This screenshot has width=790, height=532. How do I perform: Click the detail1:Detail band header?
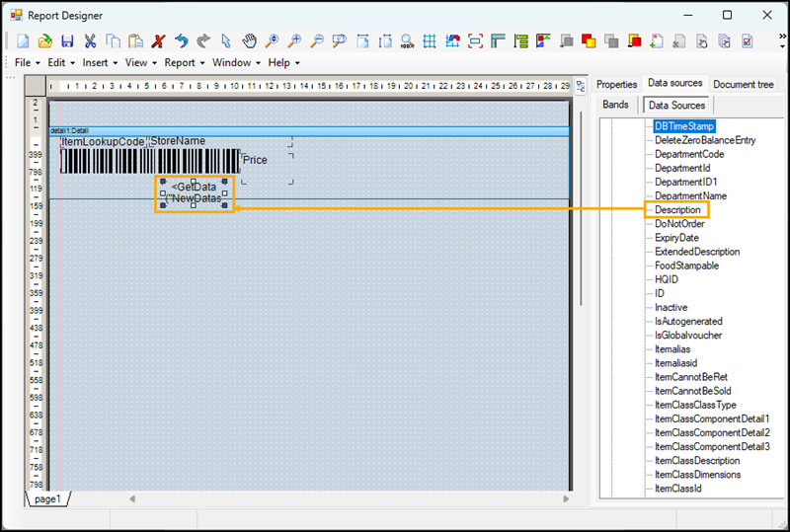(309, 131)
